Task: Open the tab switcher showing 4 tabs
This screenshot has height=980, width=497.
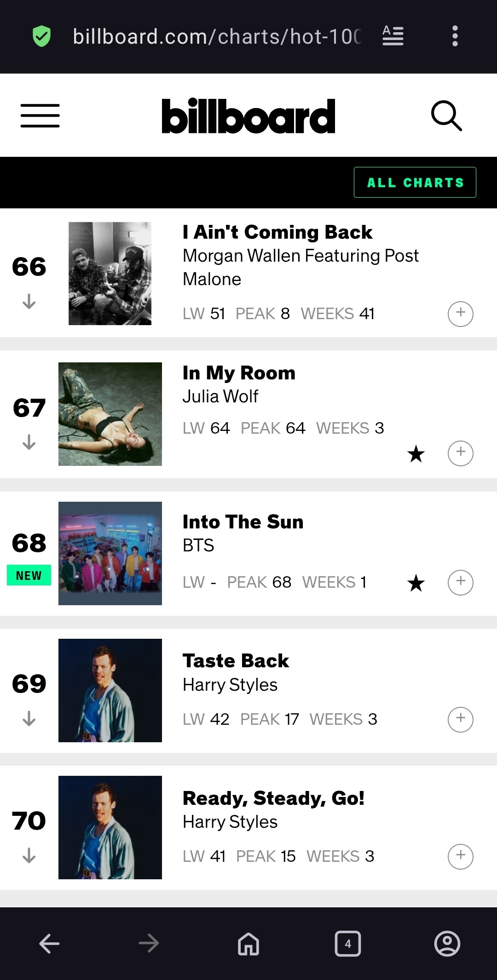Action: pos(348,944)
